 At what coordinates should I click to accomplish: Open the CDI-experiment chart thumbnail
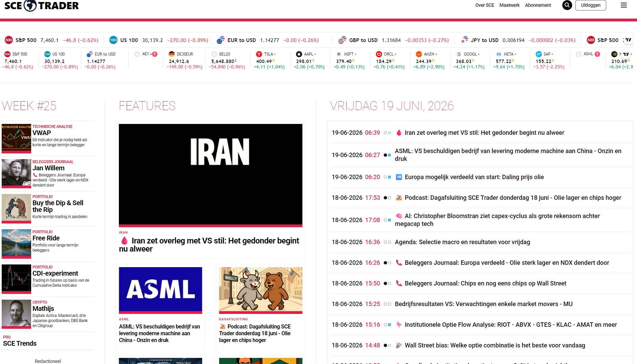pyautogui.click(x=16, y=278)
